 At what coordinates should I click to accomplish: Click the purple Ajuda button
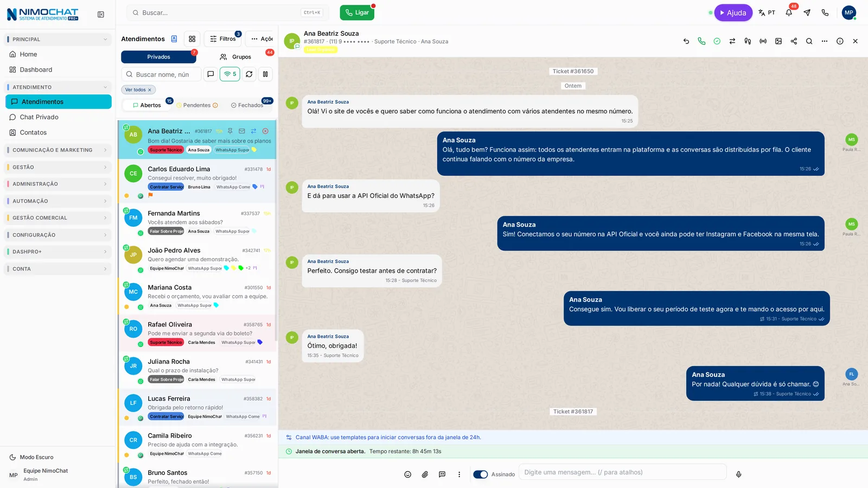[x=733, y=12]
